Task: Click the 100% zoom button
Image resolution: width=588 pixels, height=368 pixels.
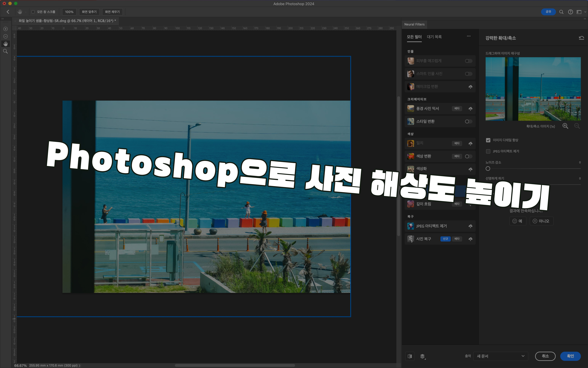Action: [x=69, y=12]
